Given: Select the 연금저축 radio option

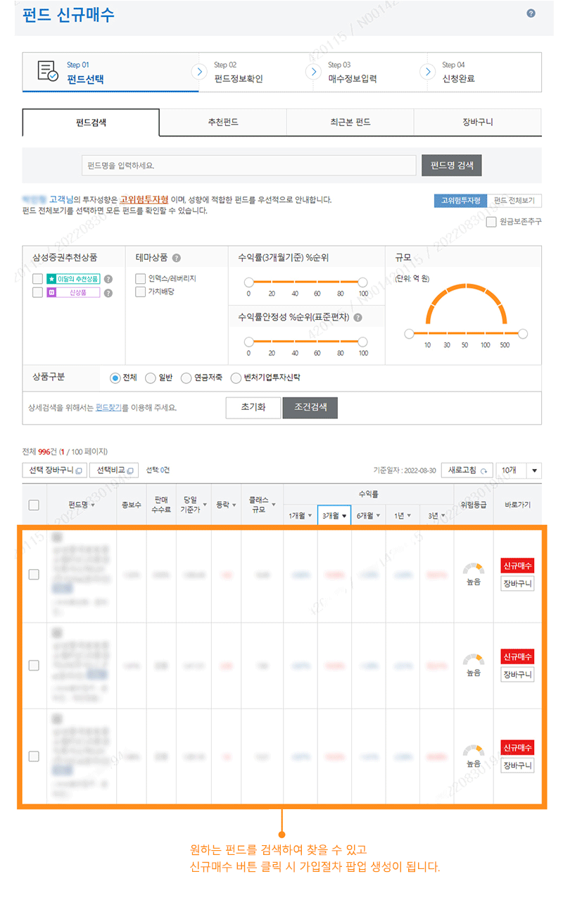Looking at the screenshot, I should pyautogui.click(x=186, y=378).
